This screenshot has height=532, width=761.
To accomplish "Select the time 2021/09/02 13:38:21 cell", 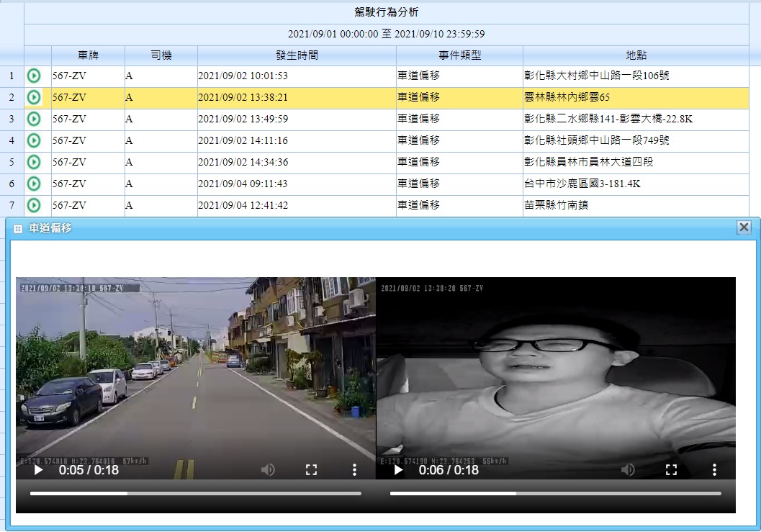I will tap(297, 97).
